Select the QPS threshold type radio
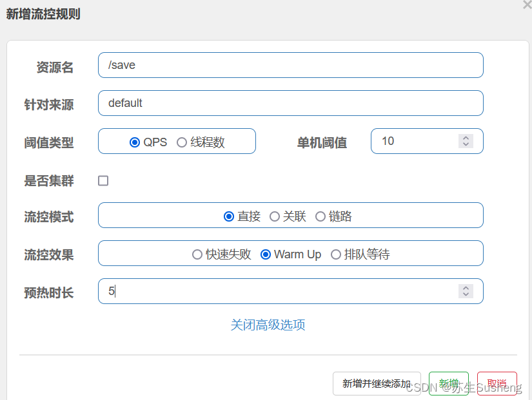 [135, 142]
